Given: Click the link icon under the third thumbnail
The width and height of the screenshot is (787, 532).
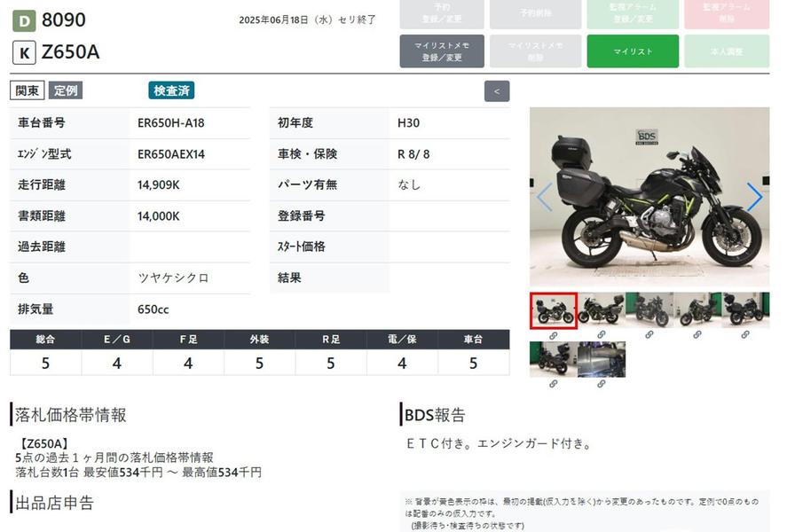Looking at the screenshot, I should point(649,335).
